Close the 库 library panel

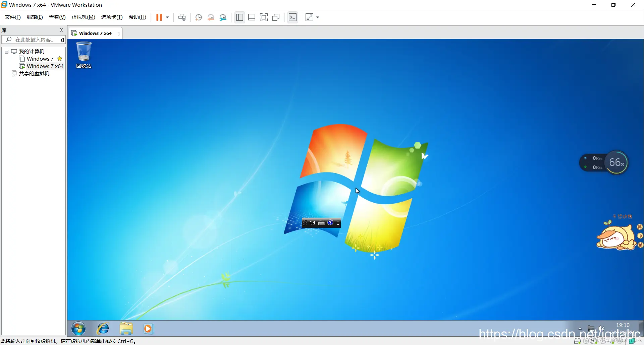point(61,30)
